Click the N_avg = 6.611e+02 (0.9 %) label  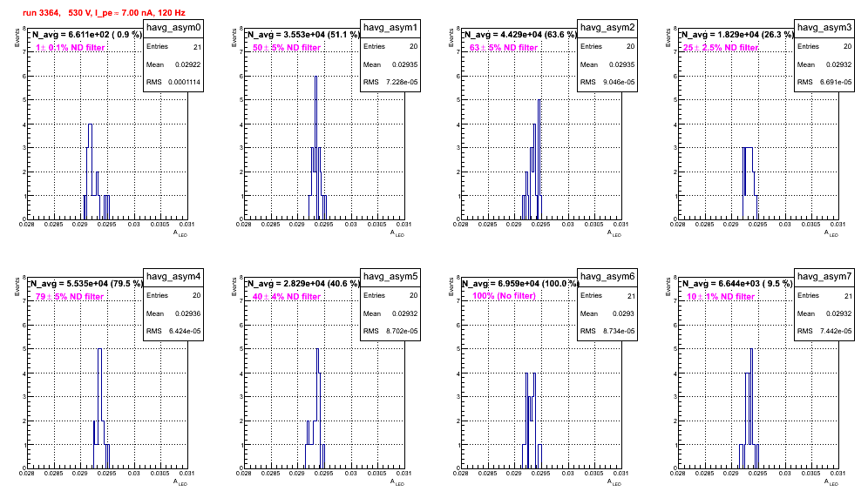87,34
